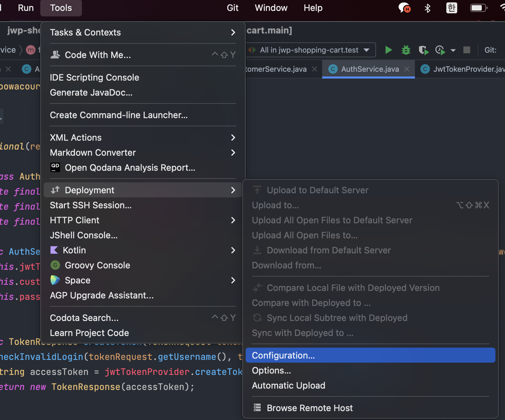Click the Bluetooth icon in menu bar

point(427,8)
